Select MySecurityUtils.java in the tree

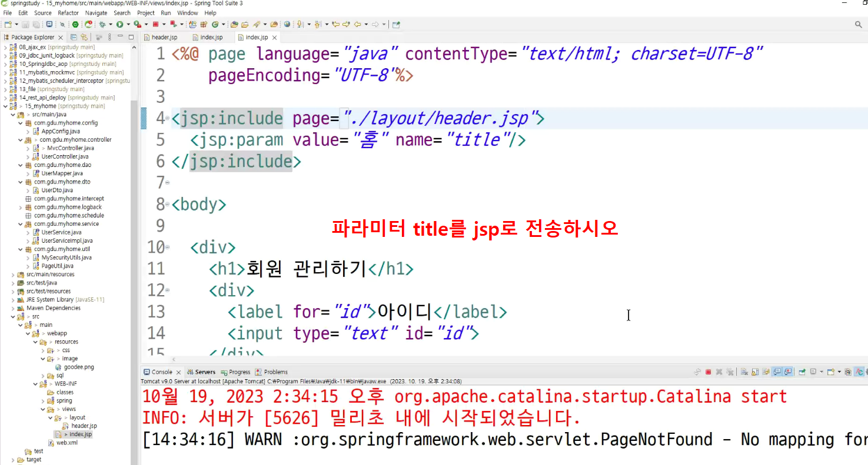pyautogui.click(x=66, y=257)
